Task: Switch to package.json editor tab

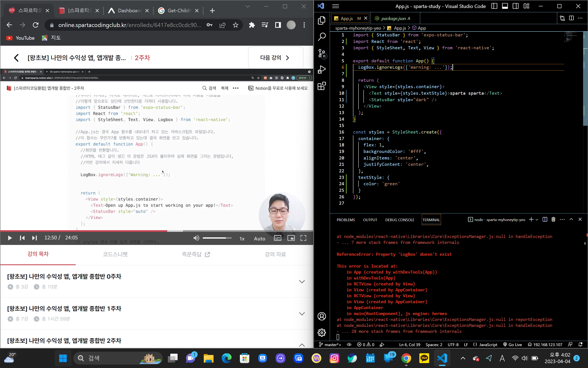Action: [x=395, y=18]
